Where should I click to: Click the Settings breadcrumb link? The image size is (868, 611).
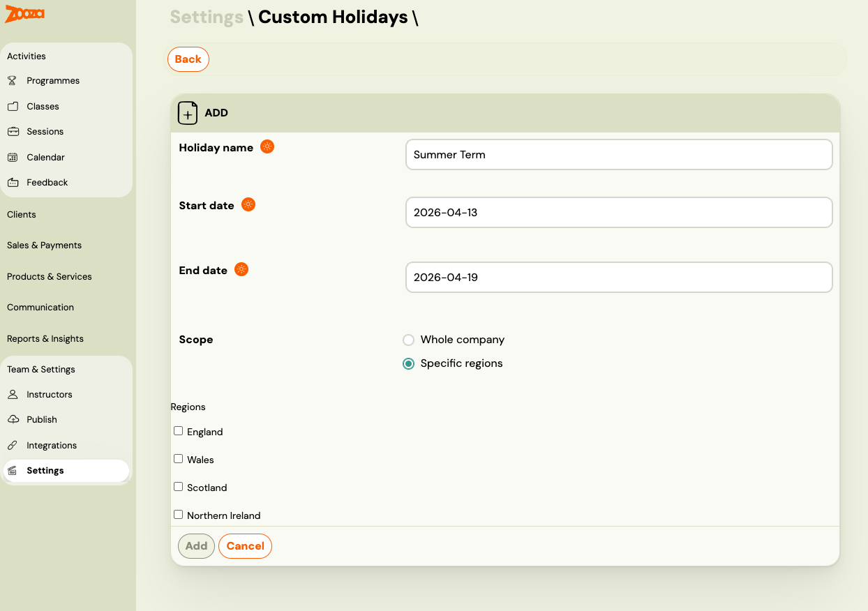207,17
